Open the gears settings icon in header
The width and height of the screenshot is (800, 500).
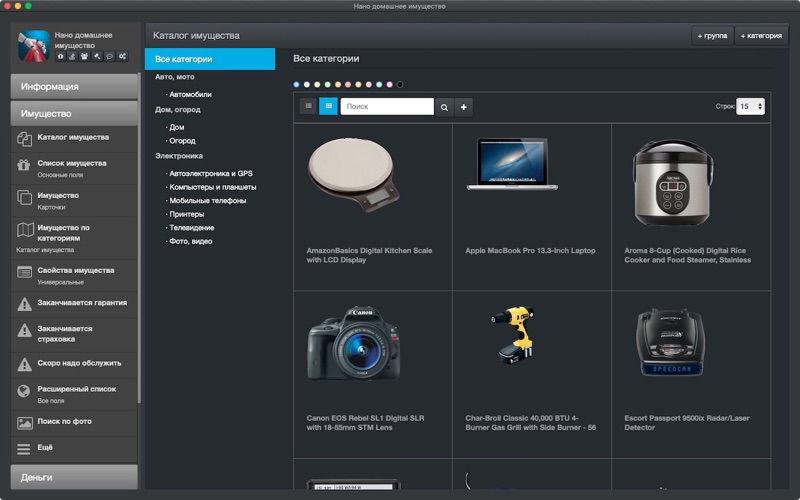coord(122,57)
